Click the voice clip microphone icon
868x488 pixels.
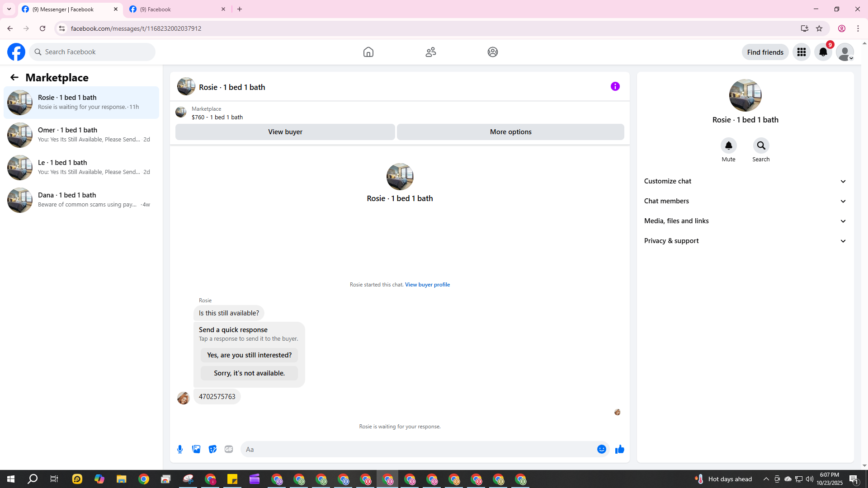point(180,449)
